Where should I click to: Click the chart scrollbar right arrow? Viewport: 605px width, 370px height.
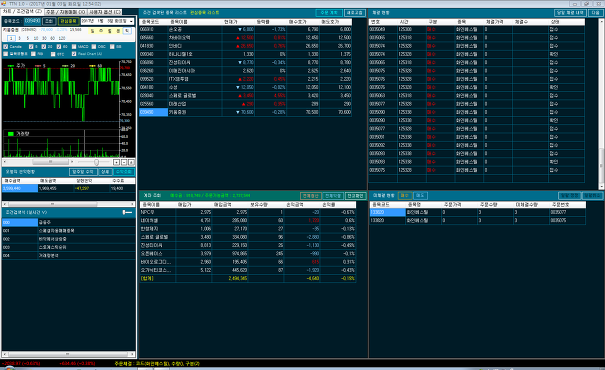tap(72, 162)
